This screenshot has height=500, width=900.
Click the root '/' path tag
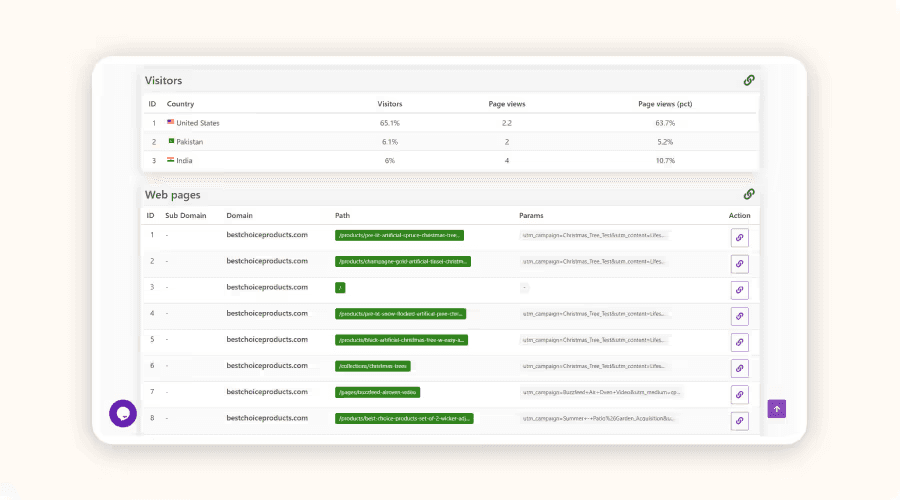[340, 288]
